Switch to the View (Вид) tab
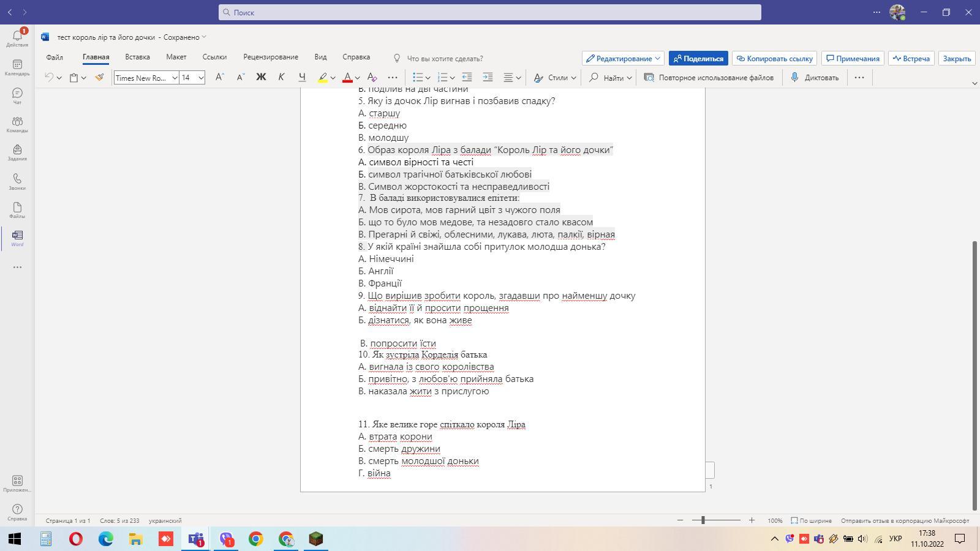 (x=320, y=57)
